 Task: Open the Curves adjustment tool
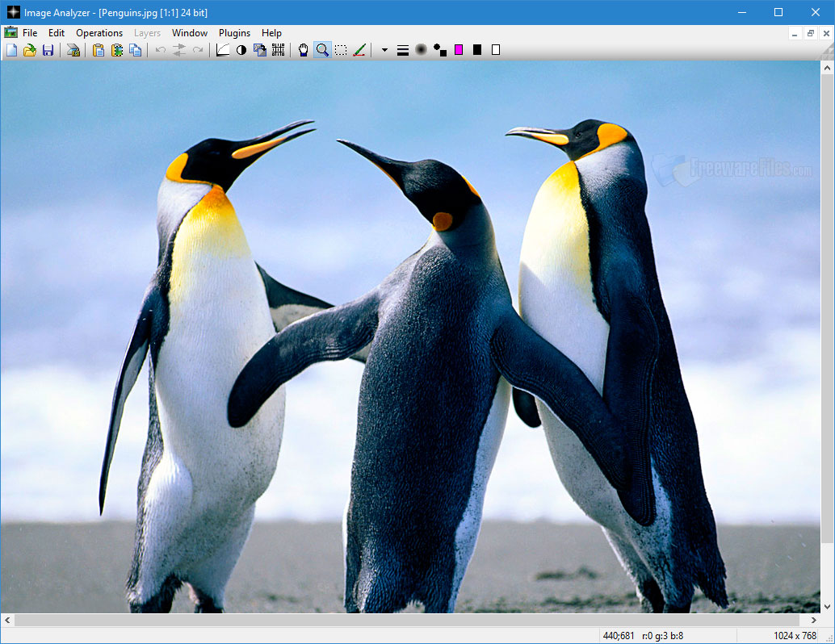pyautogui.click(x=223, y=49)
